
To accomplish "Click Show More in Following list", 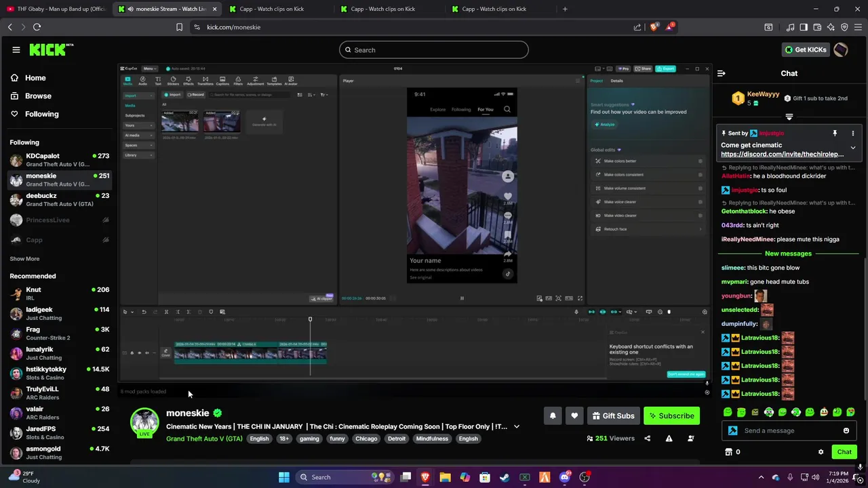I will point(24,258).
